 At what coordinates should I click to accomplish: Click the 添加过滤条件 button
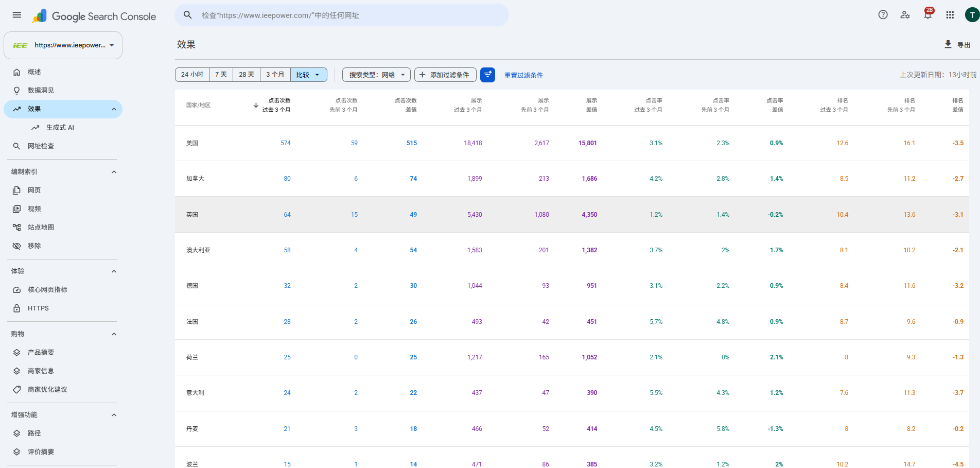(445, 75)
